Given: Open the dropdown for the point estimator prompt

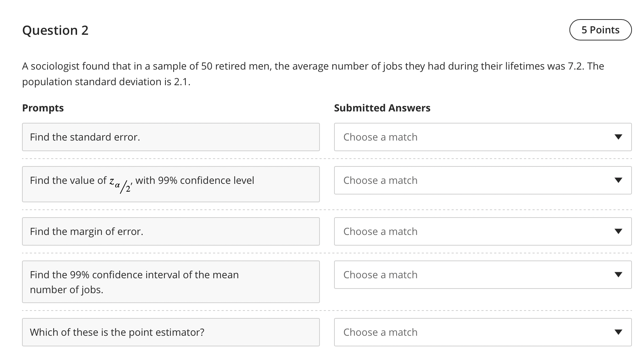Looking at the screenshot, I should 483,332.
